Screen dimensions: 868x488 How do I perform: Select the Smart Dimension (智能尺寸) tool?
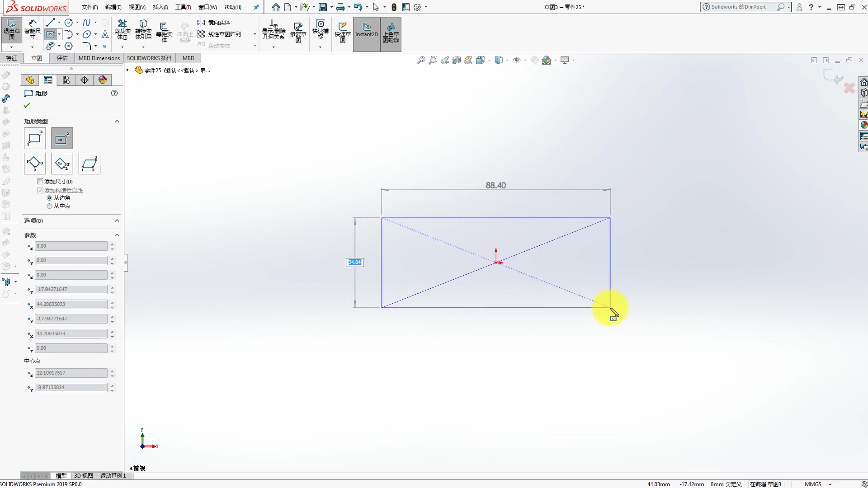32,30
